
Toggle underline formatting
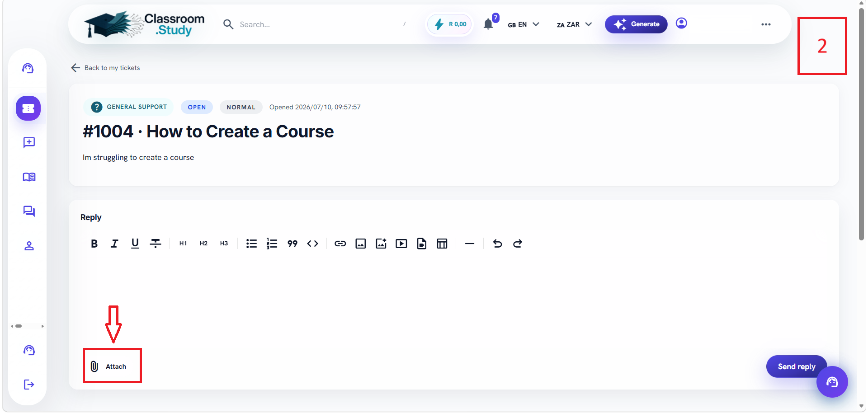pos(135,244)
